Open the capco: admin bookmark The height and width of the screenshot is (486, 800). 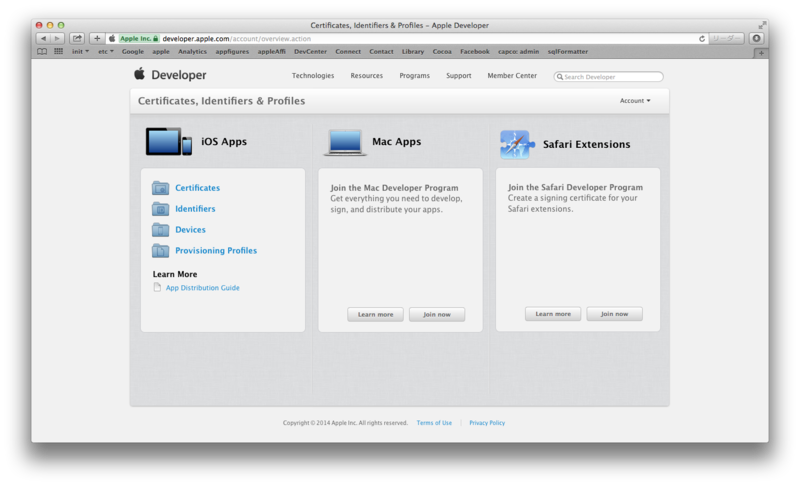point(518,52)
